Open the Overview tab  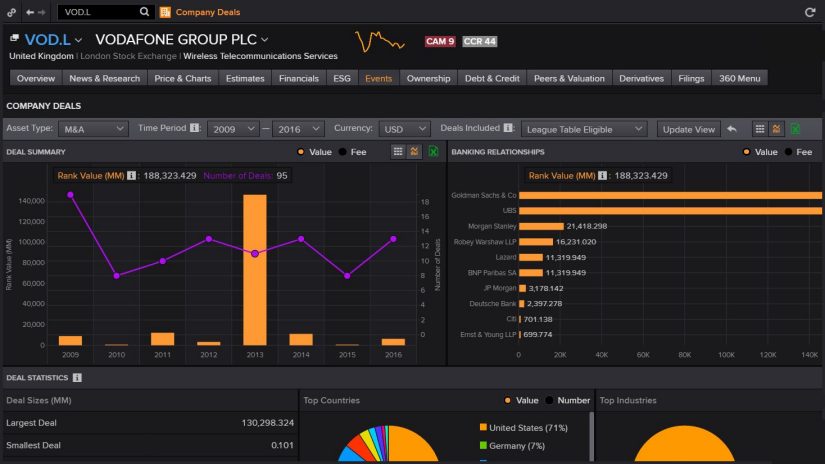tap(36, 78)
